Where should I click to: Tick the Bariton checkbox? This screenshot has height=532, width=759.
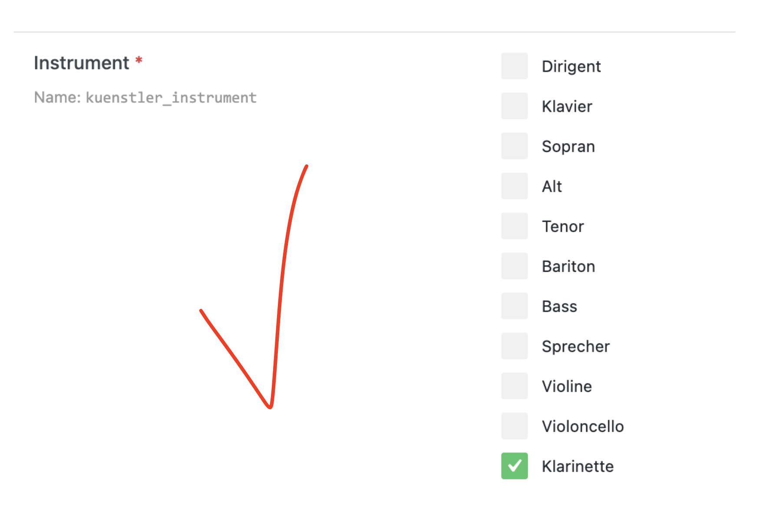pos(514,266)
